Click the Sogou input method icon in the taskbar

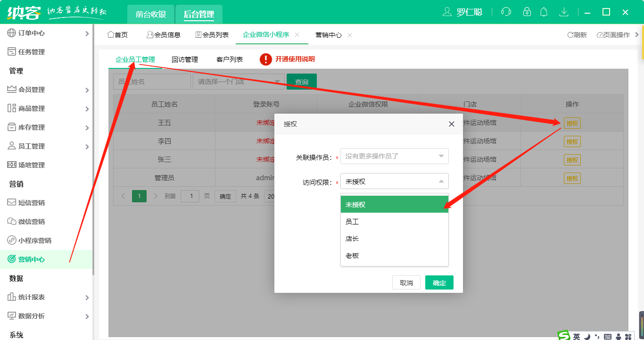tap(564, 336)
